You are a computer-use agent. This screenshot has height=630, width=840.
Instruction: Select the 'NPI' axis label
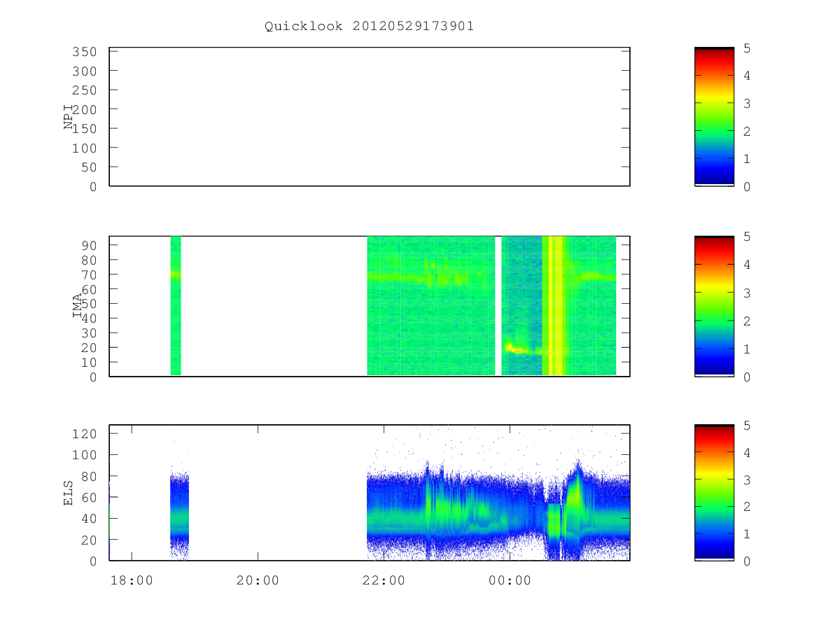(69, 118)
